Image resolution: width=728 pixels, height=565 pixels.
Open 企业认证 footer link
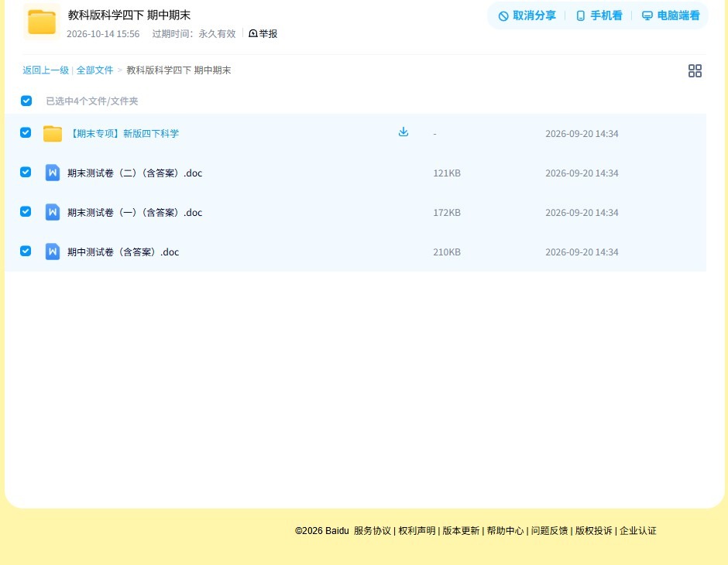(638, 531)
